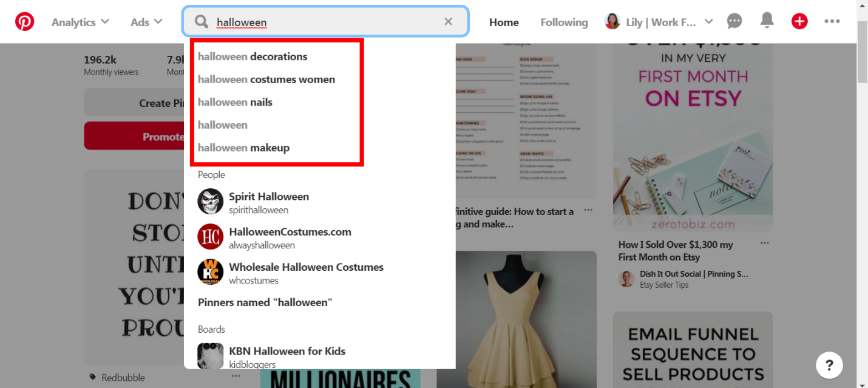This screenshot has height=388, width=868.
Task: Open pin titled How I Sold Over $1,300
Action: pyautogui.click(x=676, y=251)
